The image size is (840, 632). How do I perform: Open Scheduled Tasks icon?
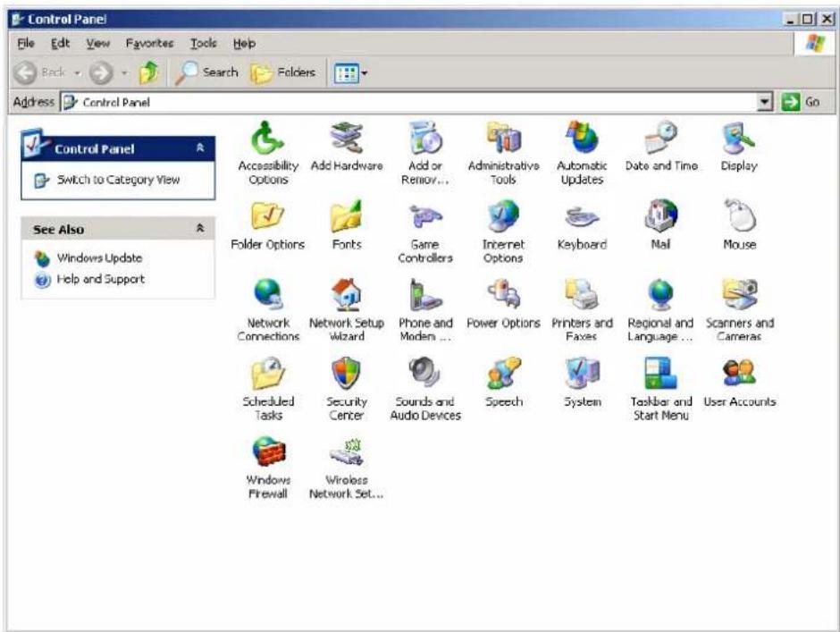(x=268, y=374)
